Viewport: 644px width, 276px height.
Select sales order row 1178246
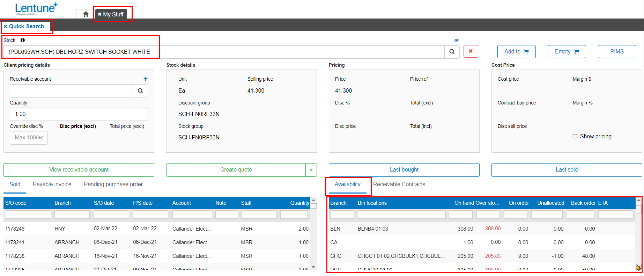(157, 229)
